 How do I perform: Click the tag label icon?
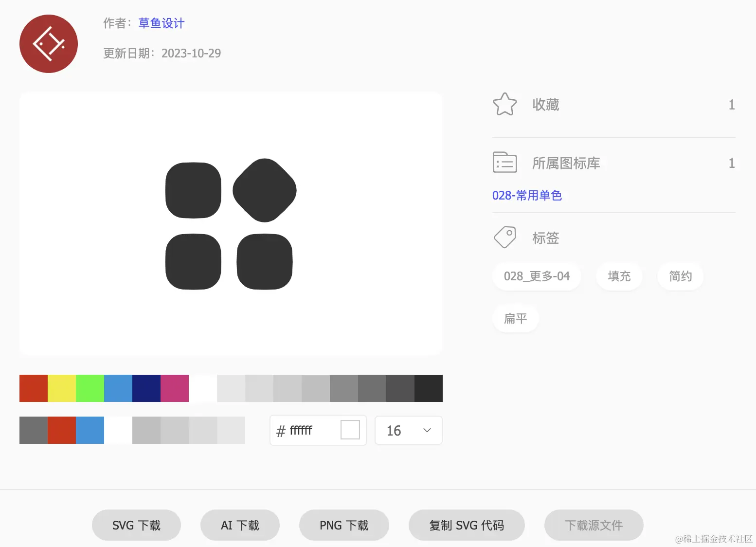[x=504, y=237]
